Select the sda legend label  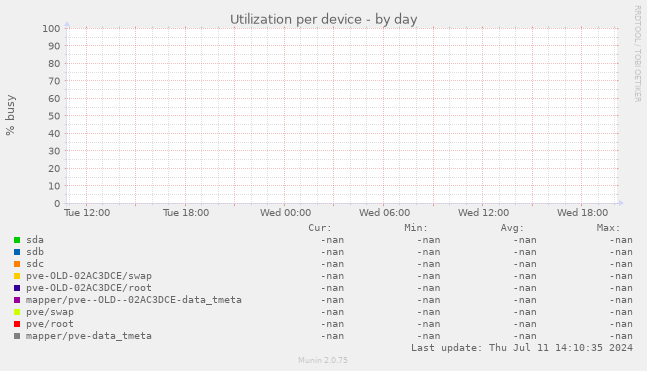point(35,240)
